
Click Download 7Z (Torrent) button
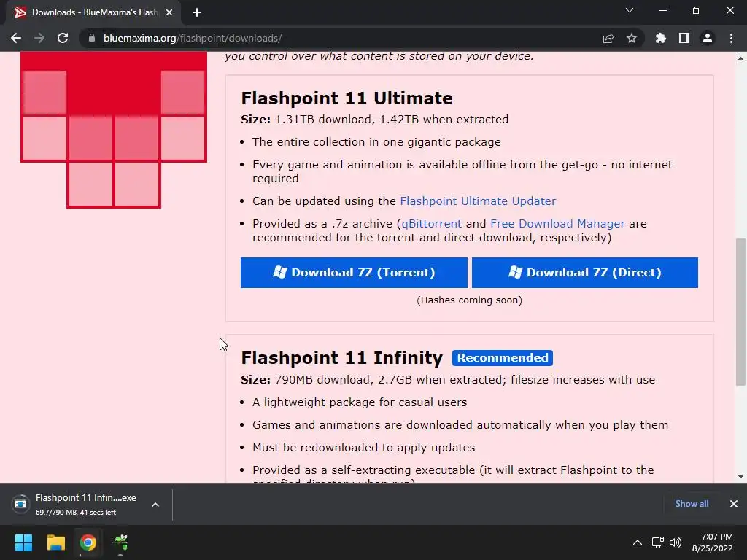pyautogui.click(x=354, y=273)
